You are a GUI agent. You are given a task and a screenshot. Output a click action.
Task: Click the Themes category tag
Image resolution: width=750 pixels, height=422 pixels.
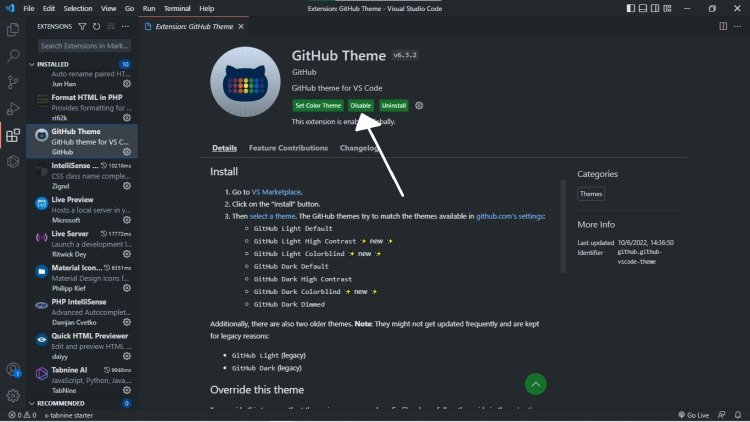point(591,194)
